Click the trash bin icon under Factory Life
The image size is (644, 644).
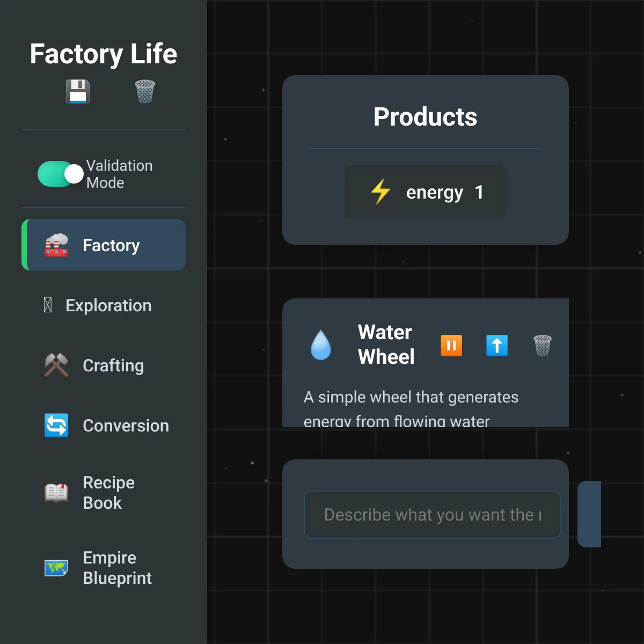[145, 91]
